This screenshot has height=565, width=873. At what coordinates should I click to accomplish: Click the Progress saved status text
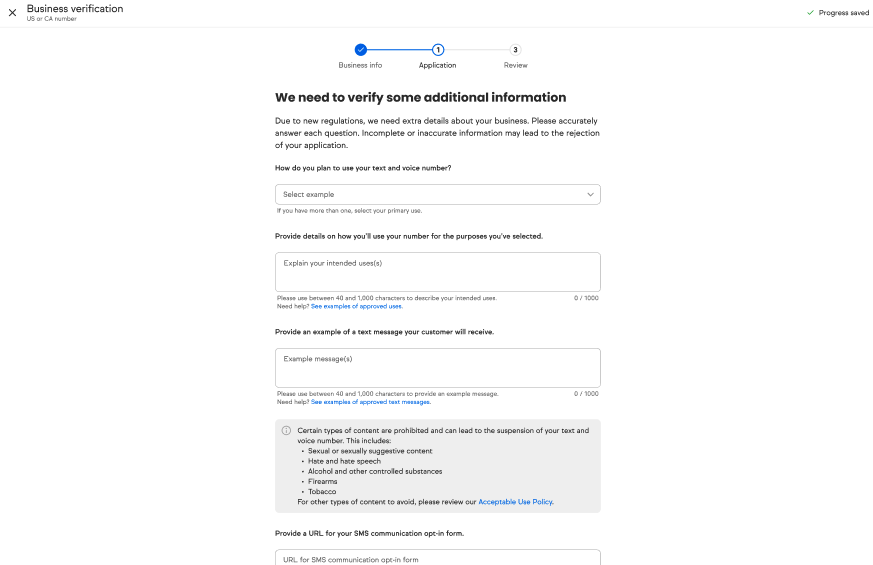pos(843,13)
